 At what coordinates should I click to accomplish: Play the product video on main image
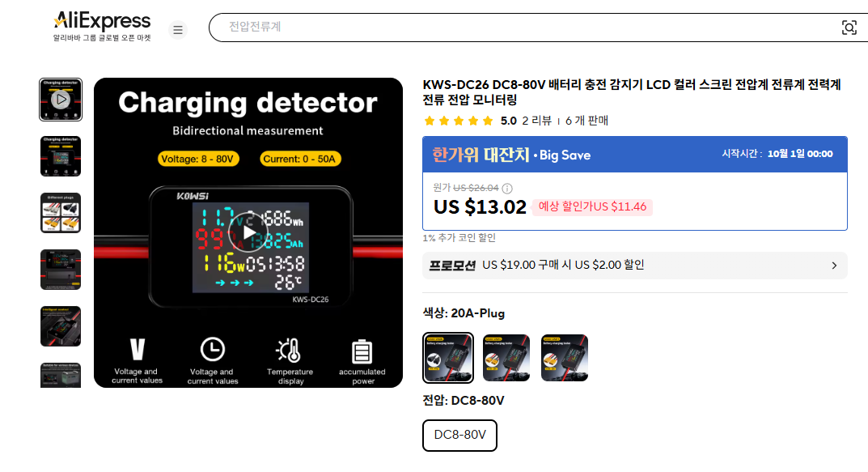pos(248,232)
